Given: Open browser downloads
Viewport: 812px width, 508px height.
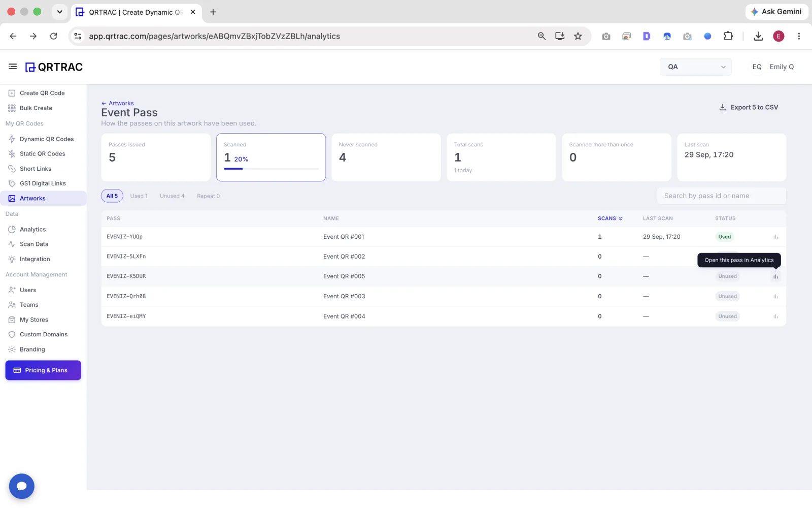Looking at the screenshot, I should [758, 36].
